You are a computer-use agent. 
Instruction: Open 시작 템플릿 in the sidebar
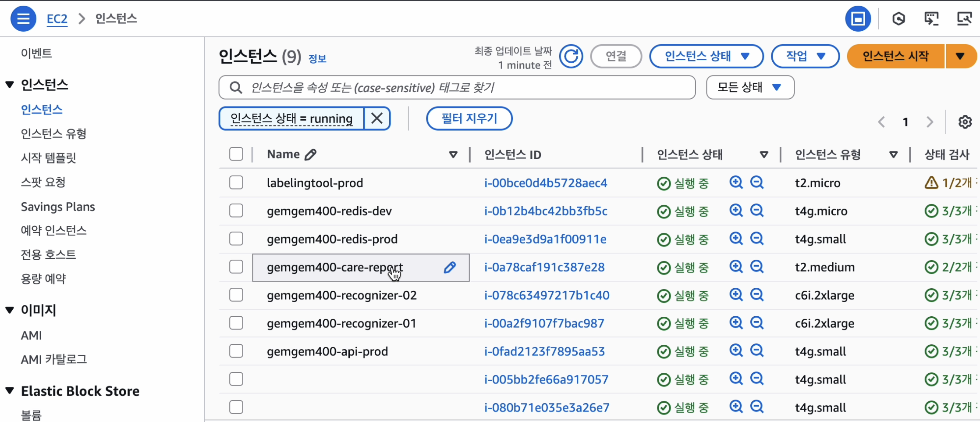pos(49,157)
